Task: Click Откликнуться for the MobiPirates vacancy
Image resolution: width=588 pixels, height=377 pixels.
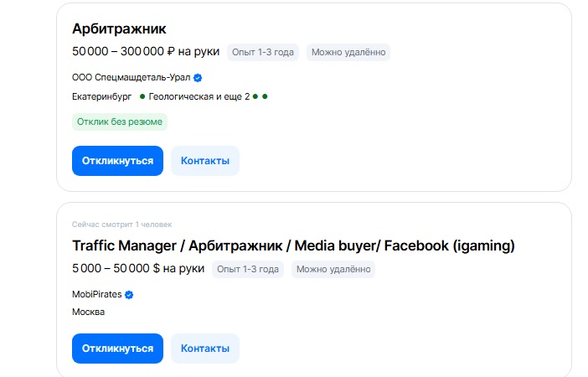Action: click(x=117, y=349)
